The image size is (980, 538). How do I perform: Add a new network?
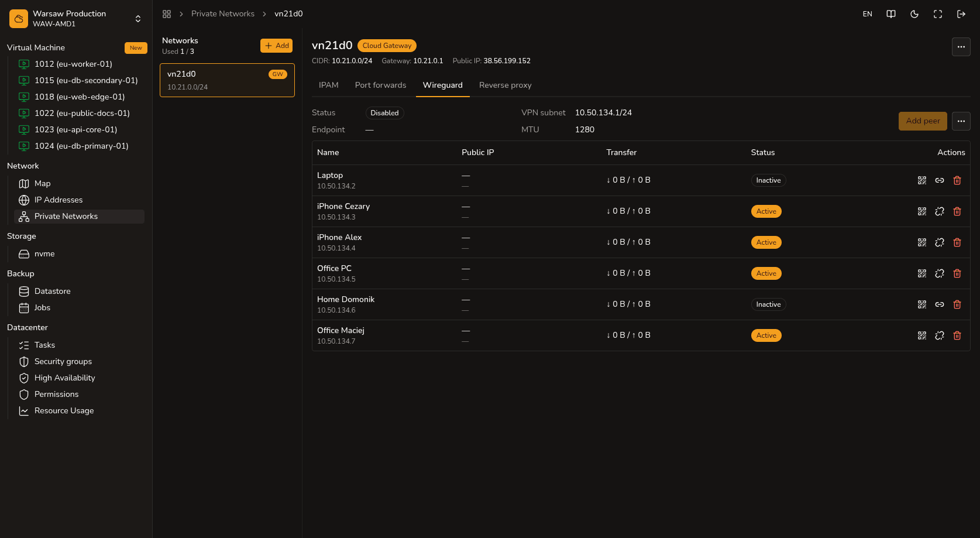[276, 46]
